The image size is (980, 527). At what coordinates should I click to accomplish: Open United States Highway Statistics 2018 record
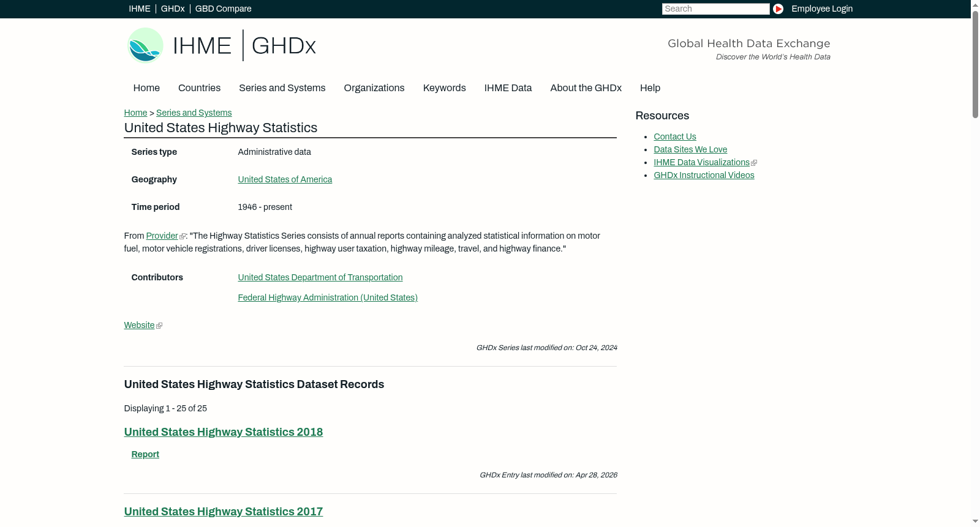pos(223,432)
